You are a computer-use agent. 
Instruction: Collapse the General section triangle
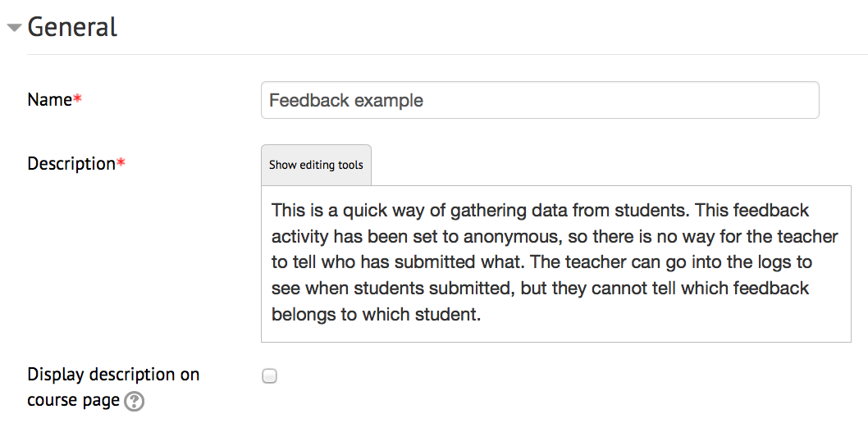15,27
